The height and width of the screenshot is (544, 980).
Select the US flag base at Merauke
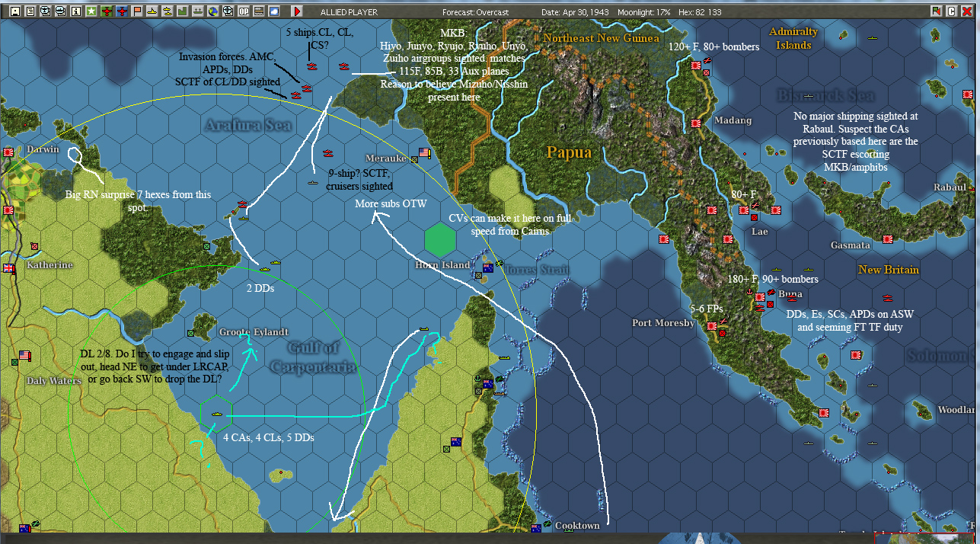pyautogui.click(x=424, y=152)
